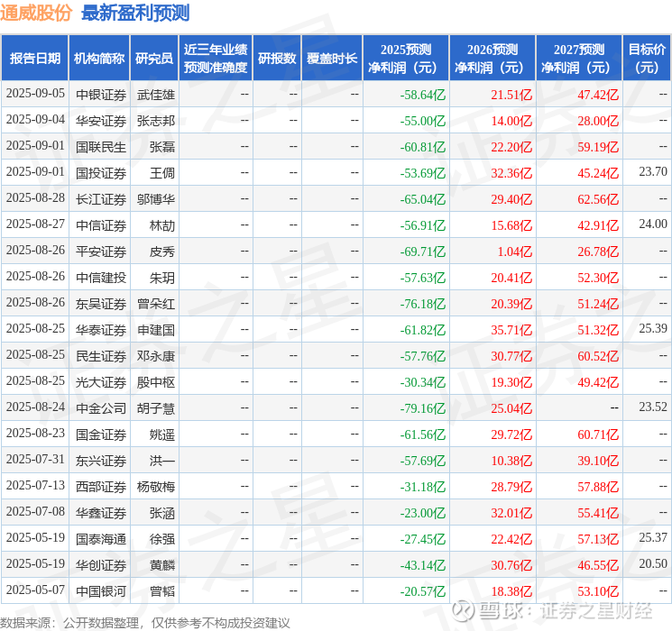Select the 机构简称 column header

pos(99,59)
